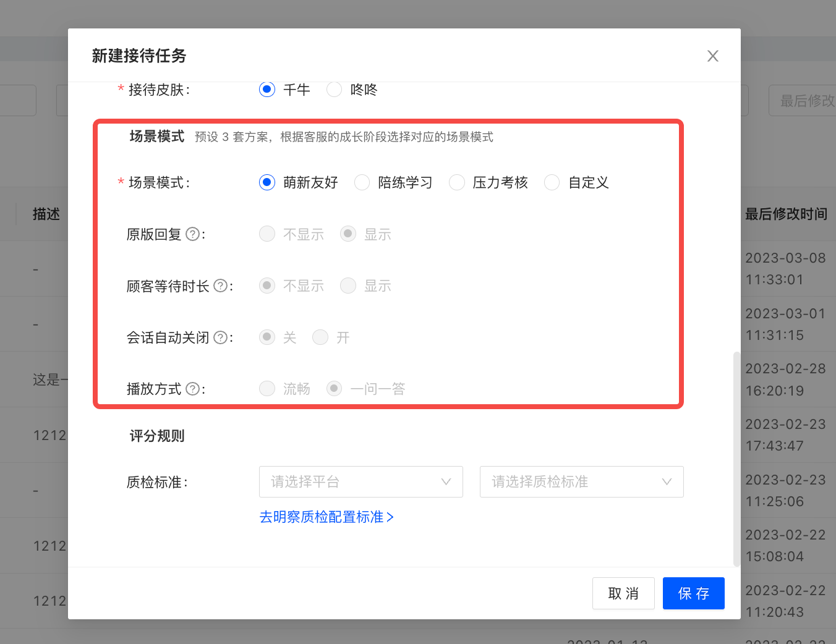Click background table cell 2023-02-23 11:25:06

click(x=785, y=491)
